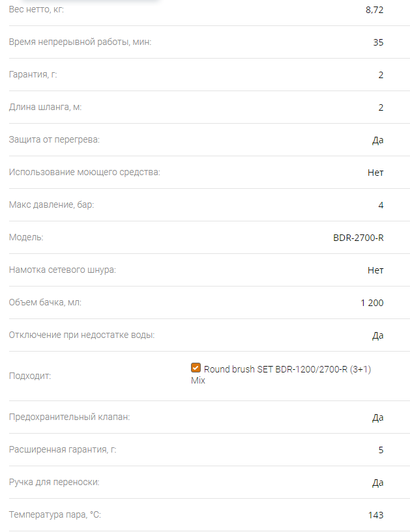
Task: Click the Отключение при недостатке воды label
Action: [x=81, y=335]
